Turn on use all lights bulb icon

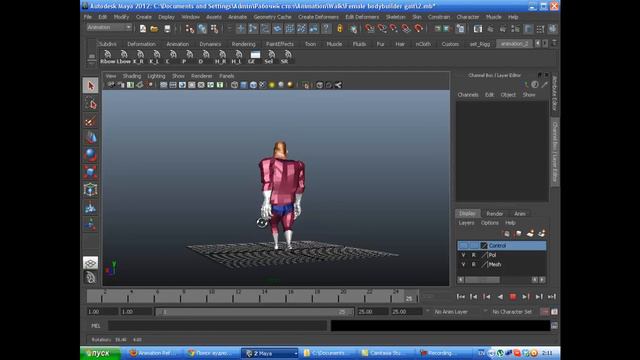pos(271,85)
